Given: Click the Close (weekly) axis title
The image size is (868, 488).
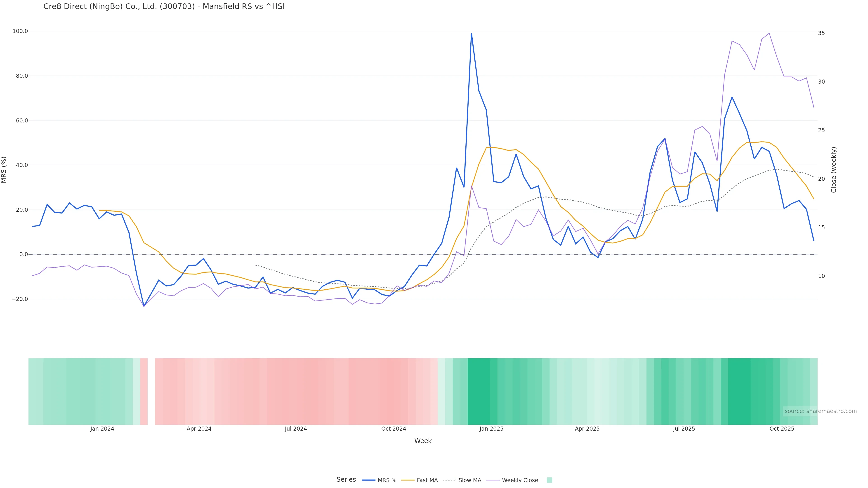Looking at the screenshot, I should pyautogui.click(x=834, y=170).
